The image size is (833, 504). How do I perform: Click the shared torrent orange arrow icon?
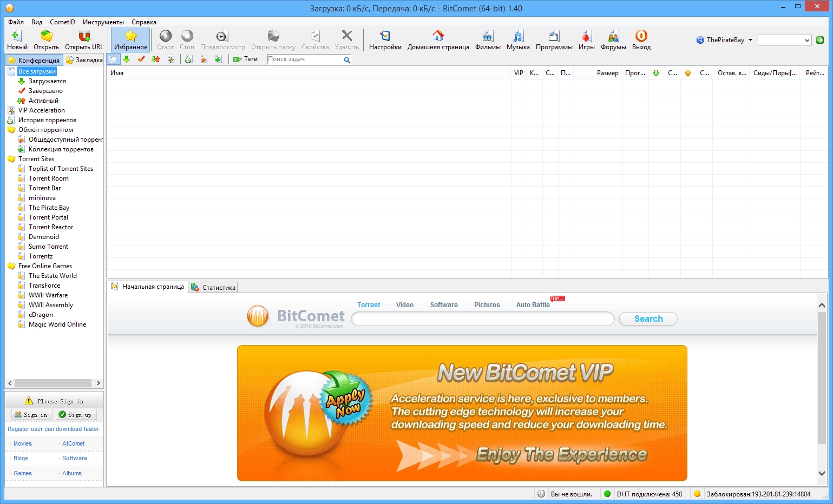click(204, 59)
